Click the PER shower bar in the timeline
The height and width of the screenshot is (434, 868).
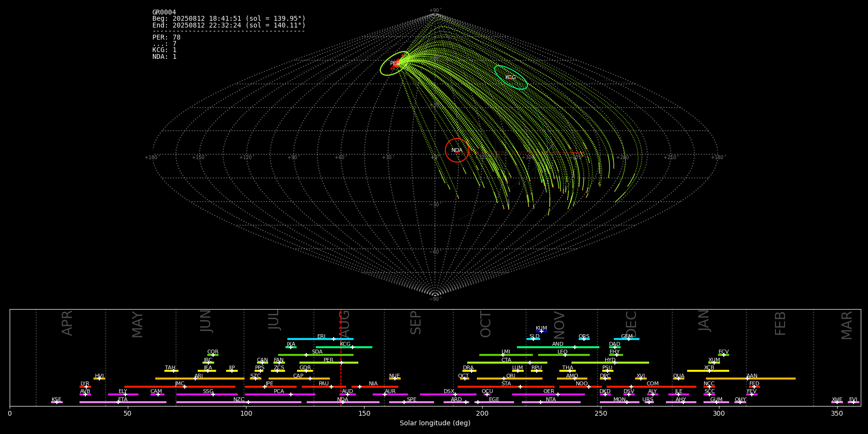[x=328, y=363]
